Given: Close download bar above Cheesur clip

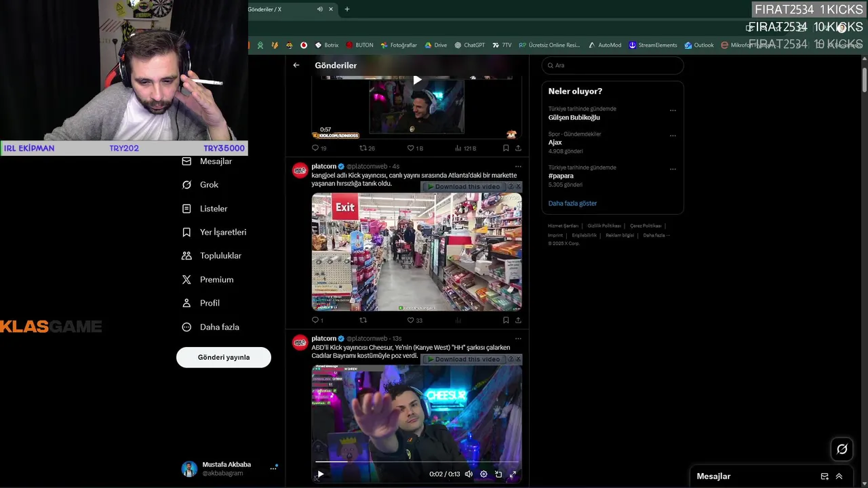Looking at the screenshot, I should (519, 359).
